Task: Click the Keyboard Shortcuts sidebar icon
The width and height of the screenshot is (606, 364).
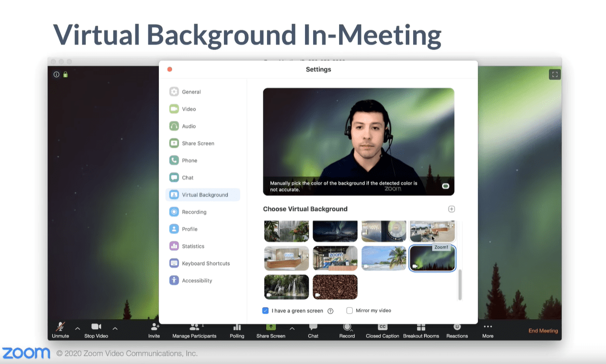Action: coord(174,263)
